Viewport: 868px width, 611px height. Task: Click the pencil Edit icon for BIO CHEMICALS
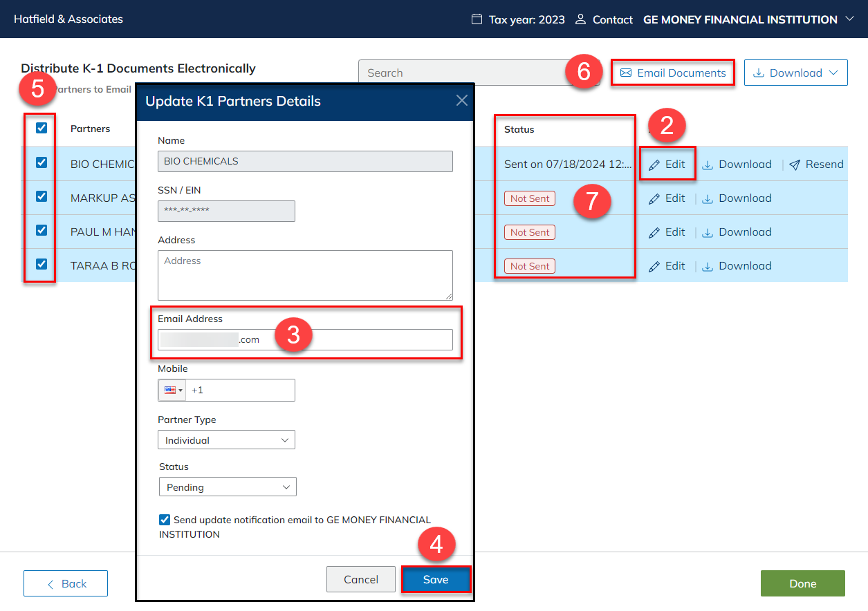tap(654, 164)
